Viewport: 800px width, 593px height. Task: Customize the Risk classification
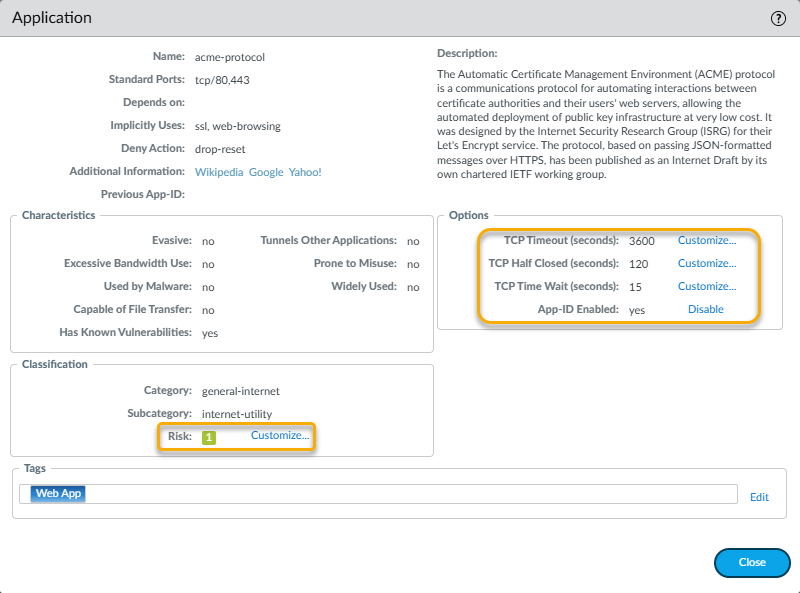(280, 436)
